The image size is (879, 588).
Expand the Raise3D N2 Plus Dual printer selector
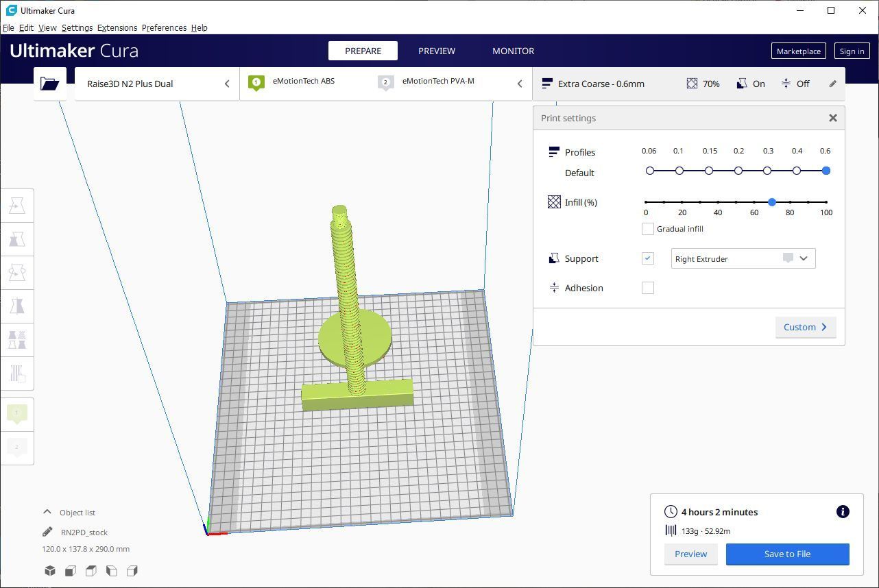(157, 84)
